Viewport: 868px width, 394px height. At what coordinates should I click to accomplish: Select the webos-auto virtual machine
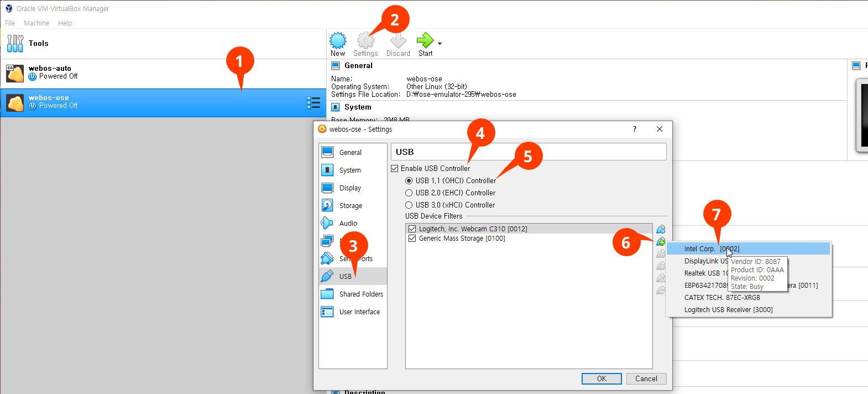pos(163,73)
